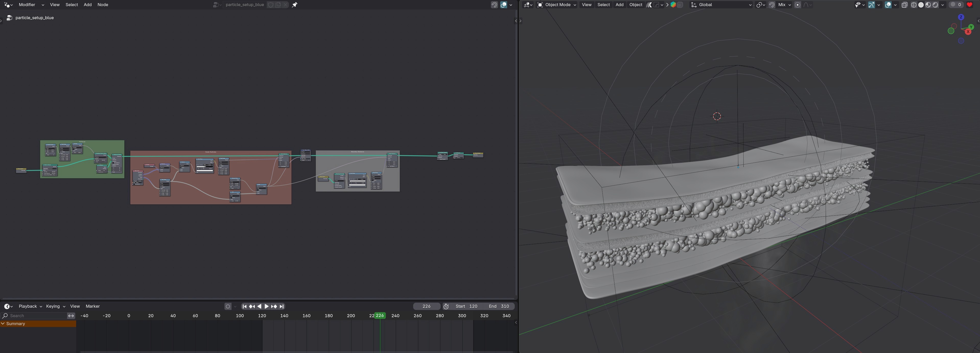The image size is (980, 353).
Task: Open the Marker menu in timeline
Action: click(92, 306)
